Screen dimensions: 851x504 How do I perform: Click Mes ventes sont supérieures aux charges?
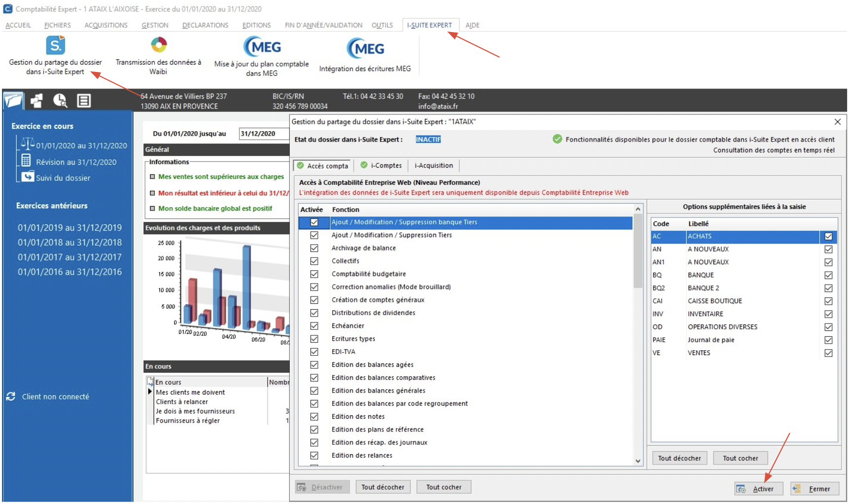click(221, 177)
